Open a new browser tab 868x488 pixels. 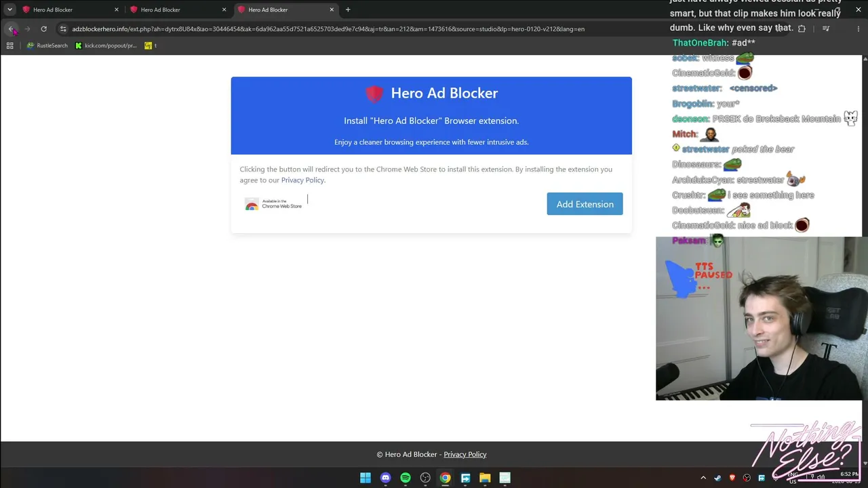[348, 9]
